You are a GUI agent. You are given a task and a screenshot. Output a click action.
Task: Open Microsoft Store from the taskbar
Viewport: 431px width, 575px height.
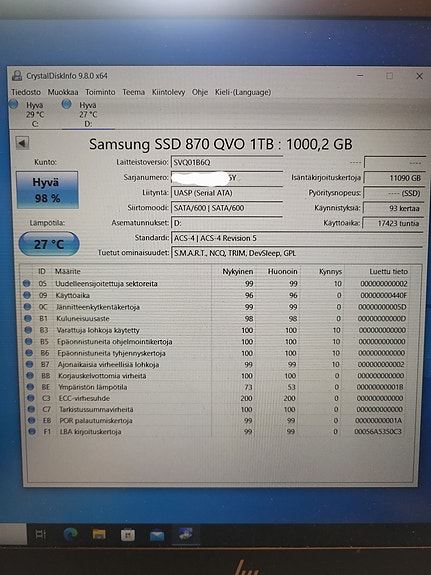pyautogui.click(x=128, y=535)
